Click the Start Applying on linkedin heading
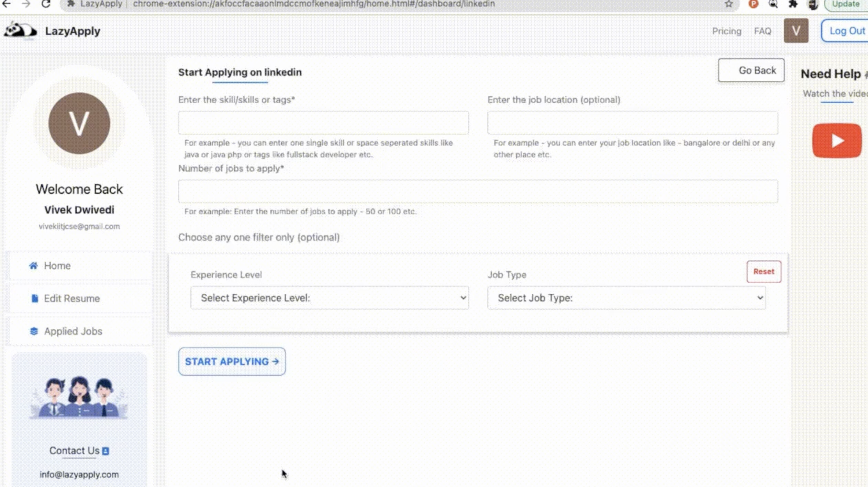Viewport: 868px width, 487px height. (240, 72)
